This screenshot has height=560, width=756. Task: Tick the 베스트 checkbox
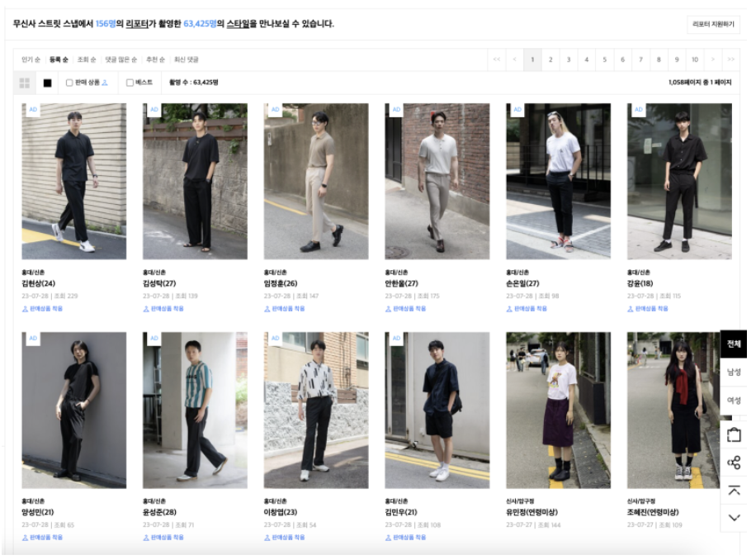130,83
